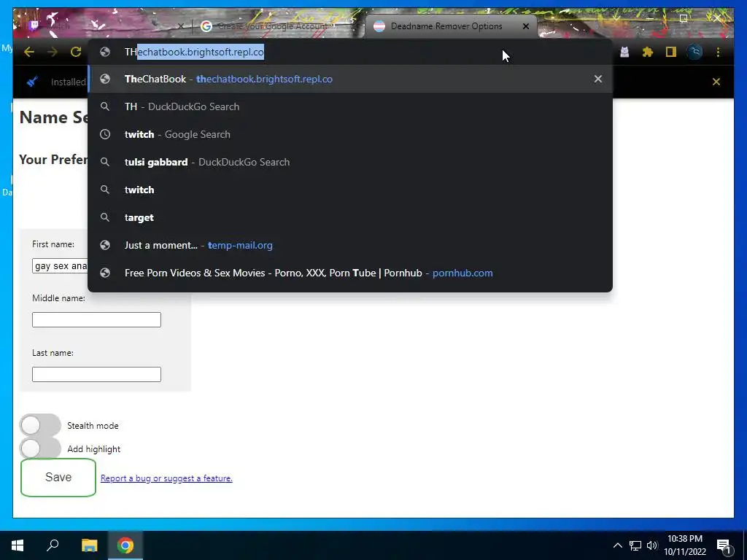747x560 pixels.
Task: Open the temp-mail.org suggestion
Action: (350, 245)
